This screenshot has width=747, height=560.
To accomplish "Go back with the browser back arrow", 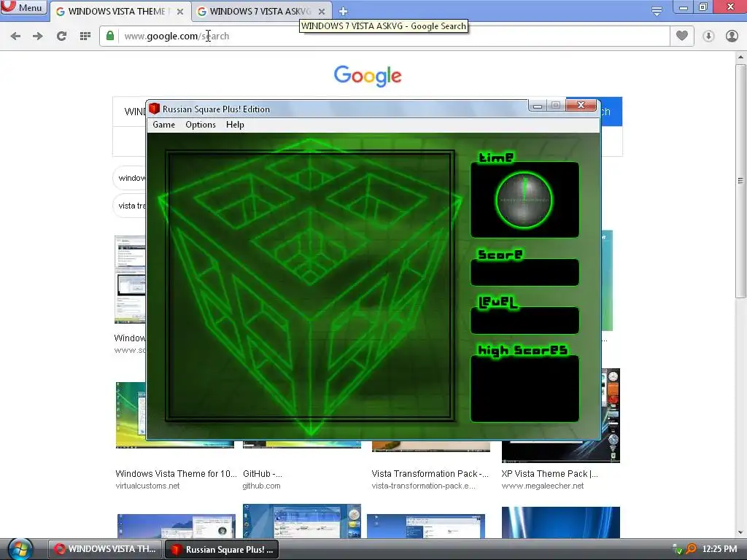I will click(15, 36).
